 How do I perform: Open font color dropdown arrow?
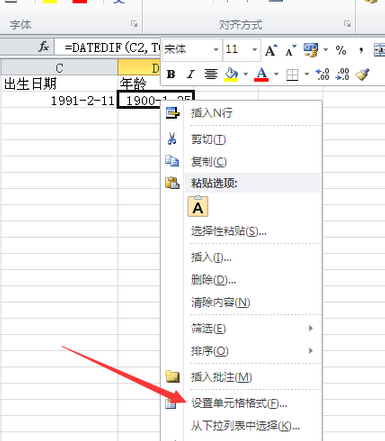click(x=276, y=74)
